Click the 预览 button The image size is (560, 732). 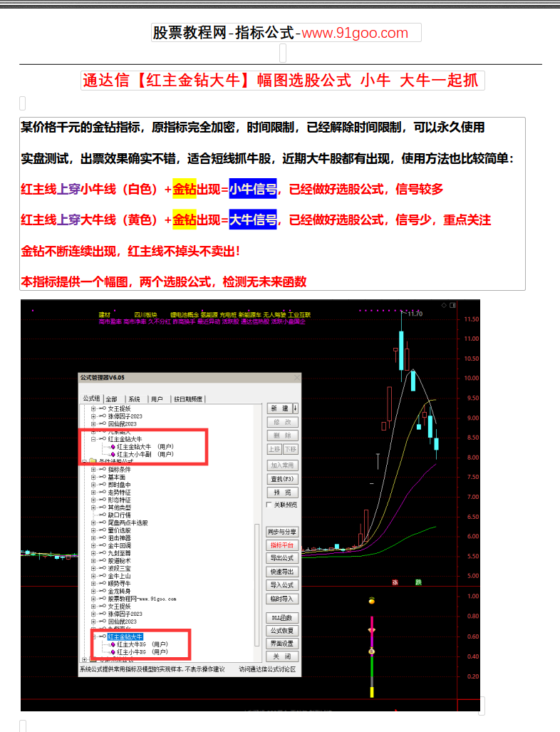pyautogui.click(x=282, y=493)
